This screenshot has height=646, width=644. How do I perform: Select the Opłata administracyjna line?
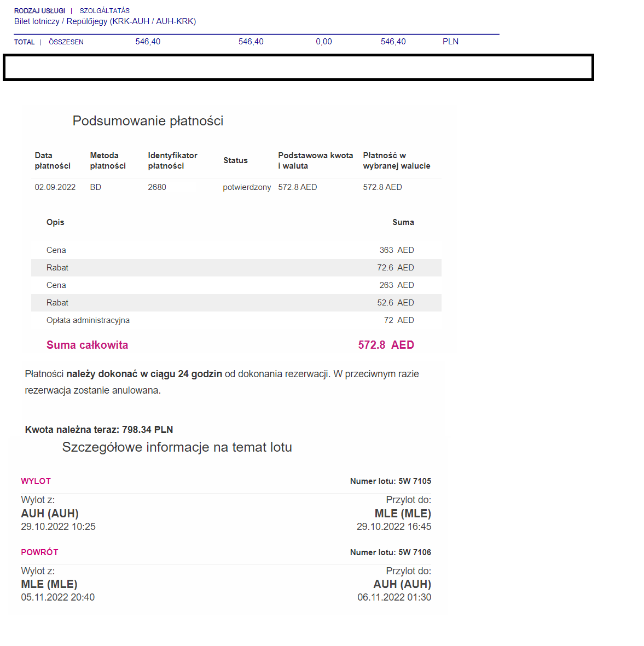coord(236,320)
